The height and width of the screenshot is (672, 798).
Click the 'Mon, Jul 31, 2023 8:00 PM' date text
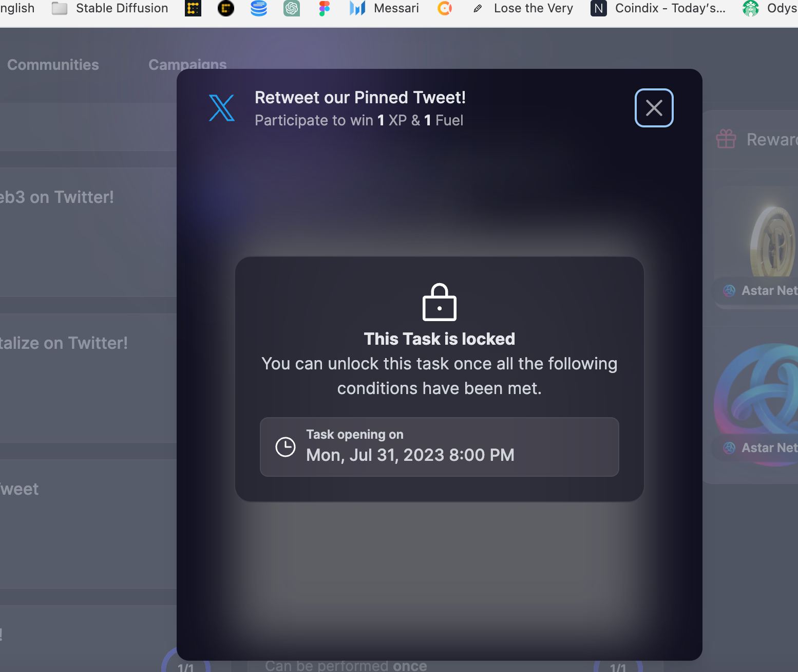(410, 455)
